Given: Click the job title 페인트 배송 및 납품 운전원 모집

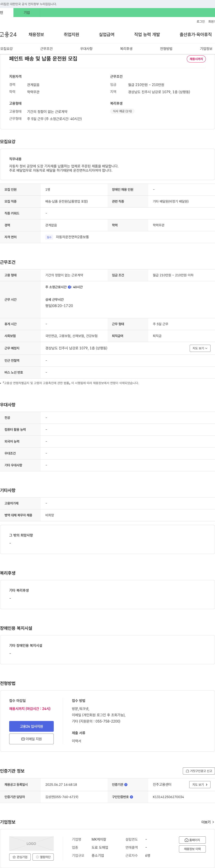Looking at the screenshot, I should pos(43,59).
